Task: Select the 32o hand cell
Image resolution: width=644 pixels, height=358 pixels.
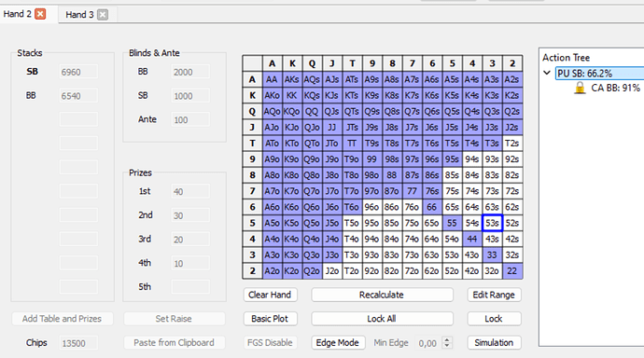Action: (x=492, y=271)
